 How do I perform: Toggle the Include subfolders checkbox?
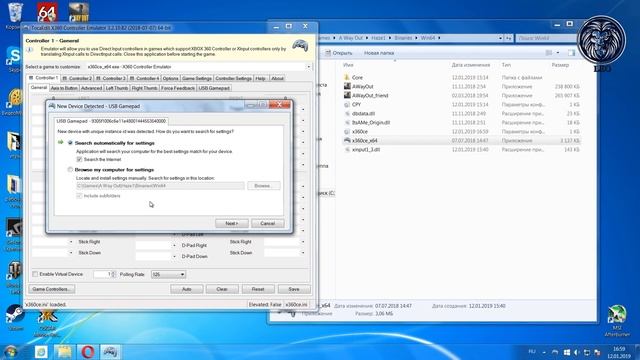pyautogui.click(x=79, y=196)
